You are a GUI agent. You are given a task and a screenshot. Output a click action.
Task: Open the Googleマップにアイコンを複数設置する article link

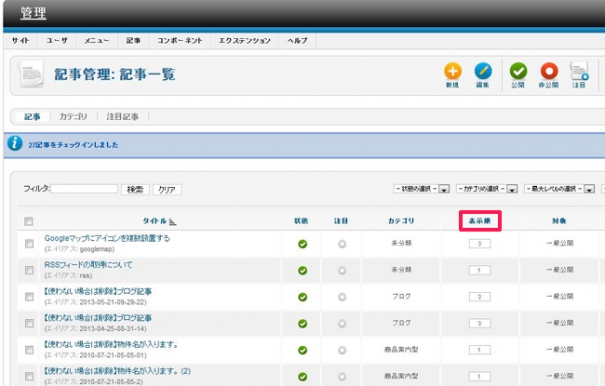click(x=107, y=238)
